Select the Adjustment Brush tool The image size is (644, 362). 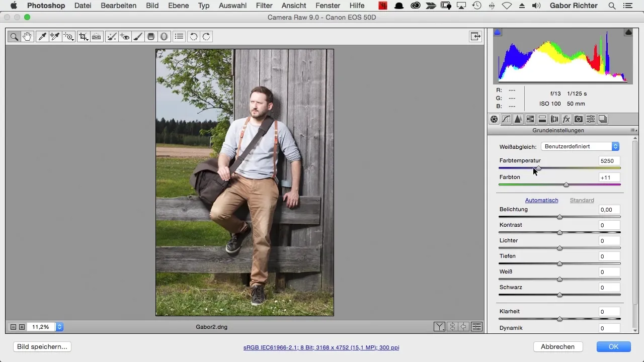click(138, 36)
